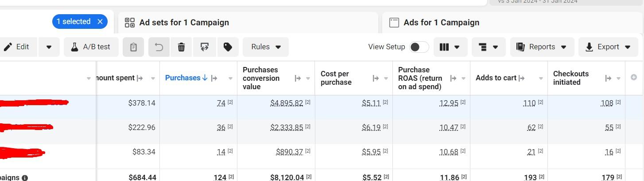Click the 108 checkouts initiated value
This screenshot has width=644, height=181.
point(607,103)
